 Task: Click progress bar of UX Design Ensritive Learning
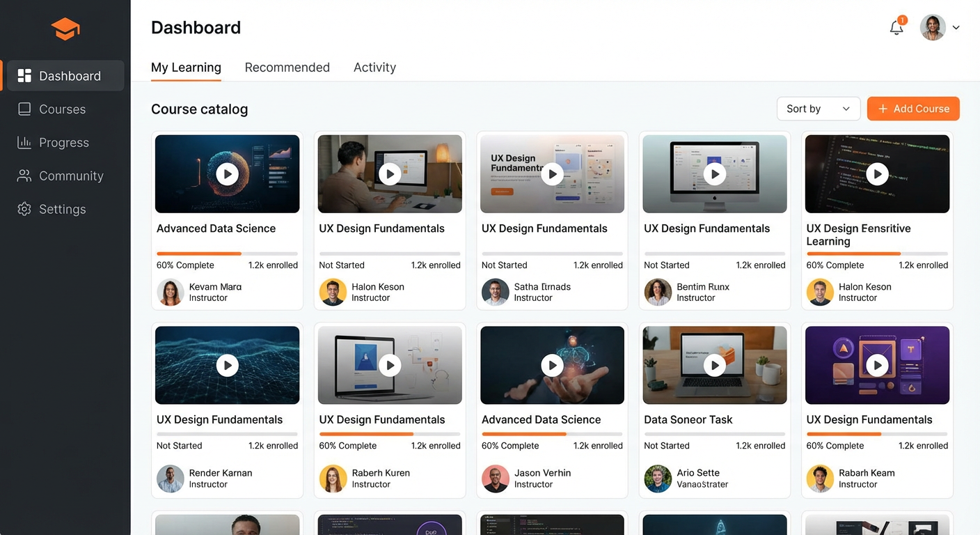pos(876,254)
